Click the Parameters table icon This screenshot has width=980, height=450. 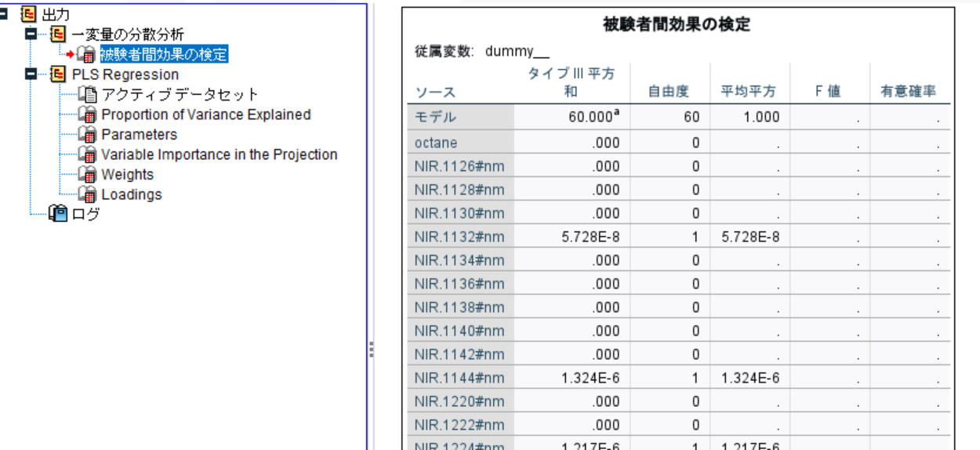coord(88,135)
